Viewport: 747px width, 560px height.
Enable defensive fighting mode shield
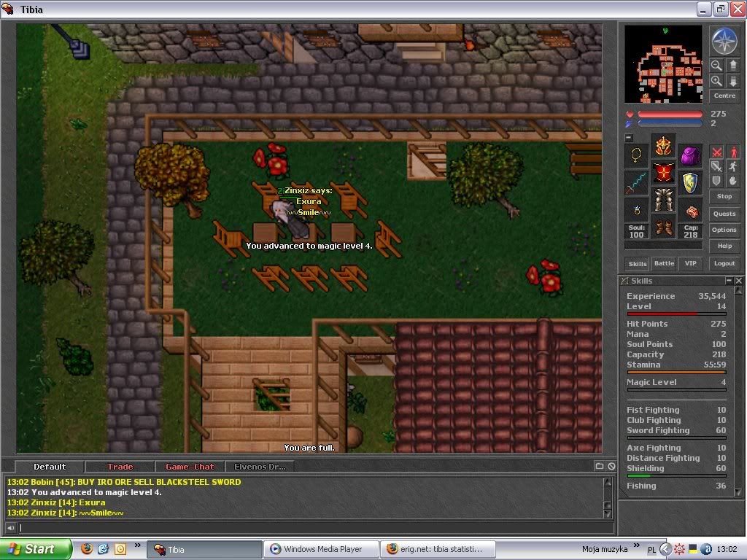(716, 181)
